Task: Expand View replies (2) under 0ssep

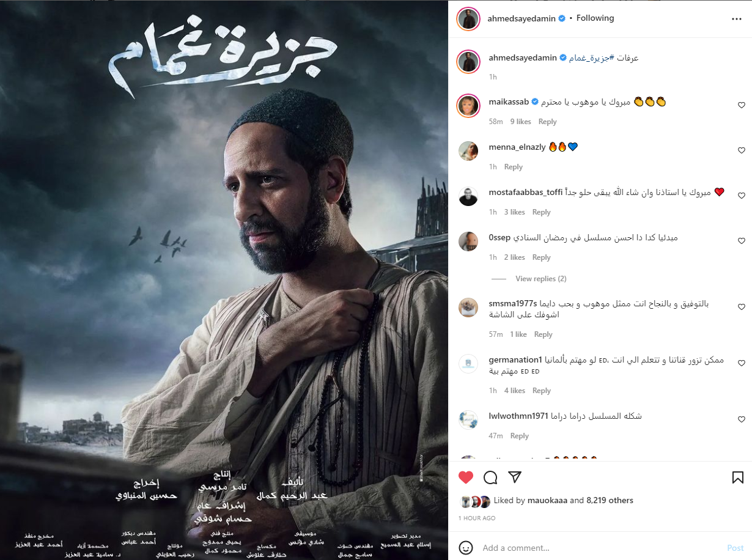Action: tap(541, 279)
